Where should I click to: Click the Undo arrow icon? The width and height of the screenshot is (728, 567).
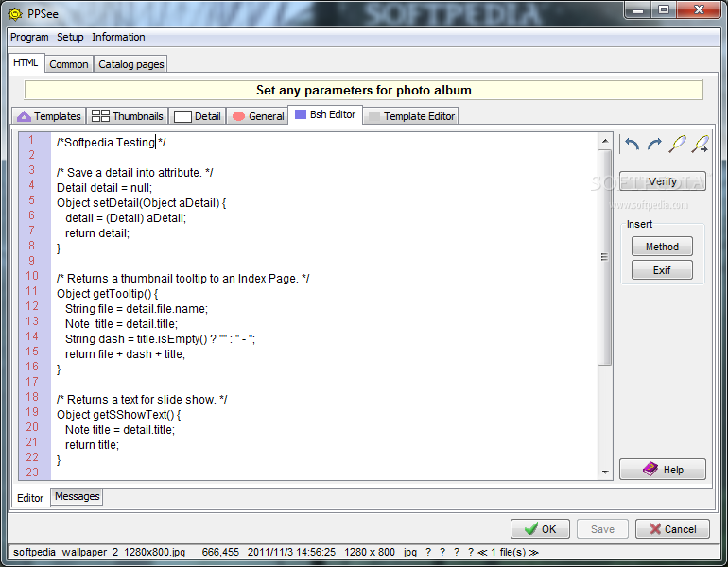(x=632, y=145)
